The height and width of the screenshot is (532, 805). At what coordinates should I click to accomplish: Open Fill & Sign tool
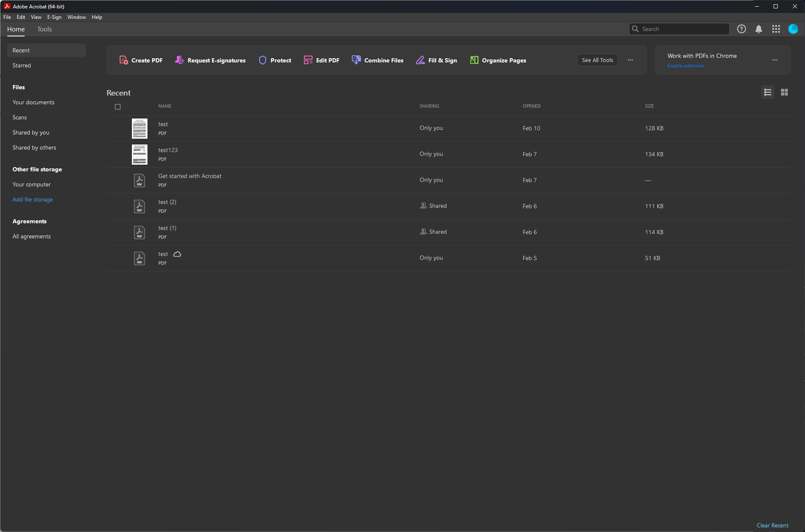pos(436,60)
